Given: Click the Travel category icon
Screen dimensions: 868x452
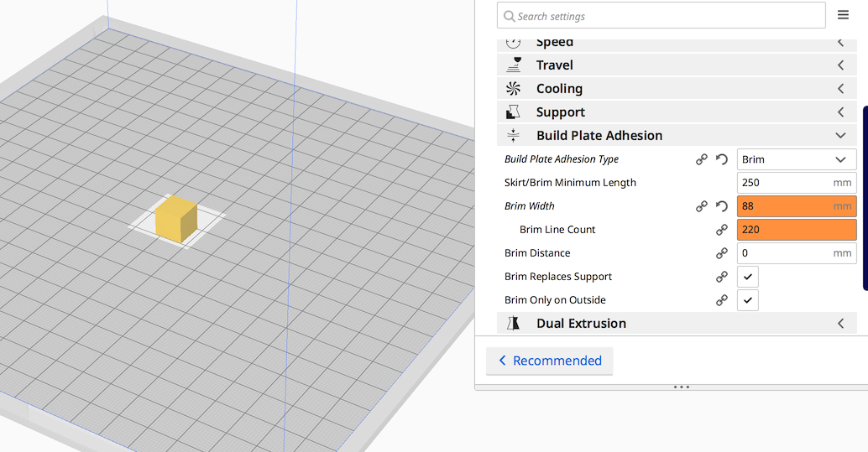Looking at the screenshot, I should click(514, 65).
